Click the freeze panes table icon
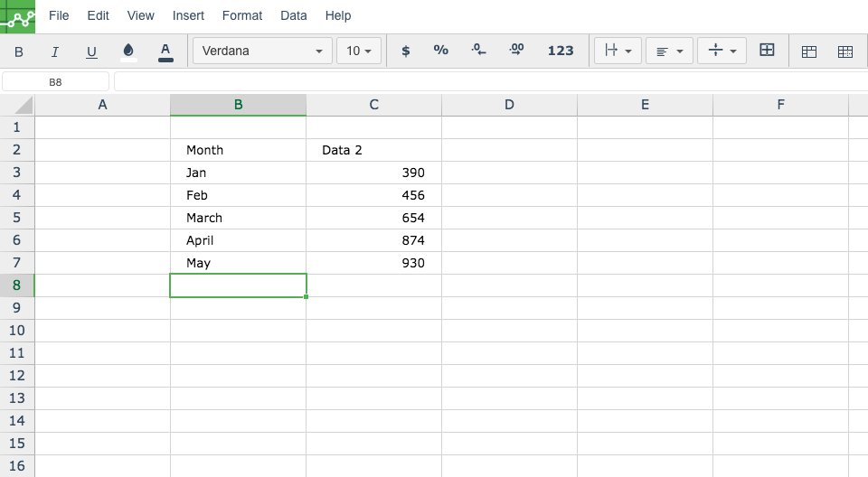868x477 pixels. pos(808,51)
